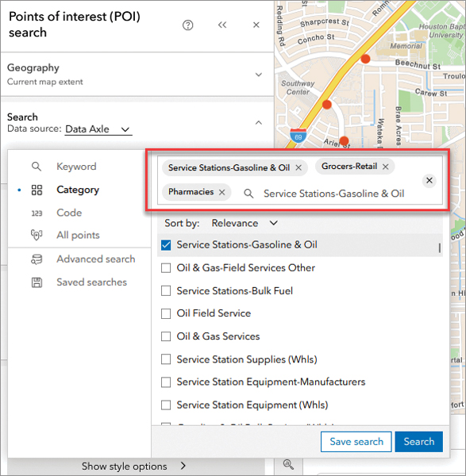Remove the Pharmacies tag

pyautogui.click(x=222, y=192)
